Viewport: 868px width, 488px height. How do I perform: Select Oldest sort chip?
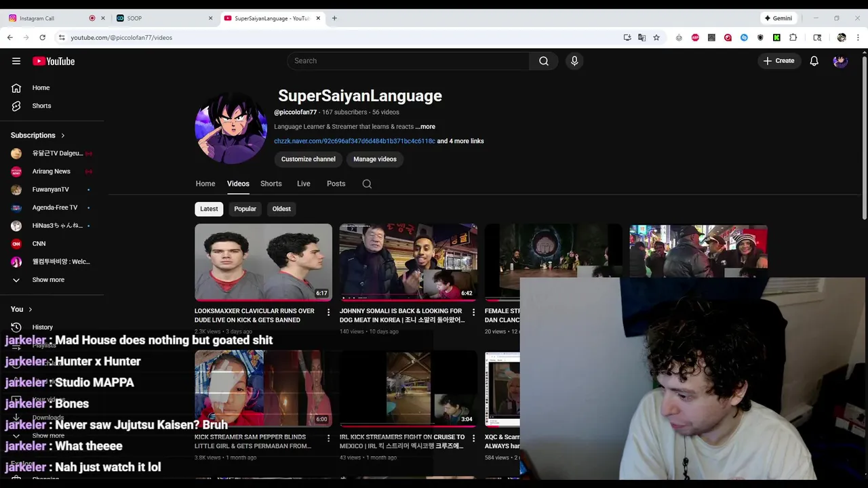click(281, 209)
